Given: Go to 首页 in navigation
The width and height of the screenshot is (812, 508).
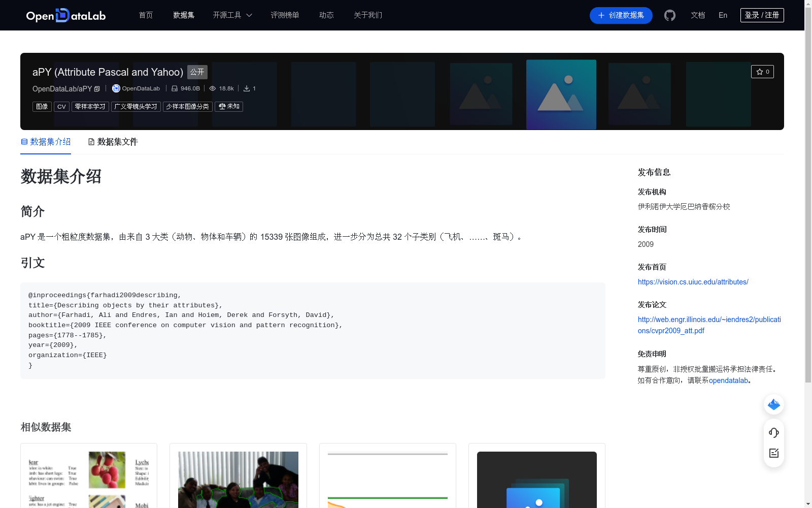Looking at the screenshot, I should coord(146,15).
